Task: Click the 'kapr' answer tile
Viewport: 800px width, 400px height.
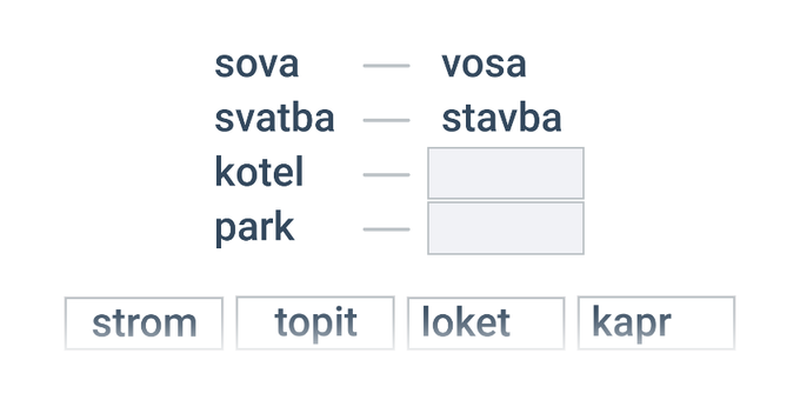Action: pos(657,323)
